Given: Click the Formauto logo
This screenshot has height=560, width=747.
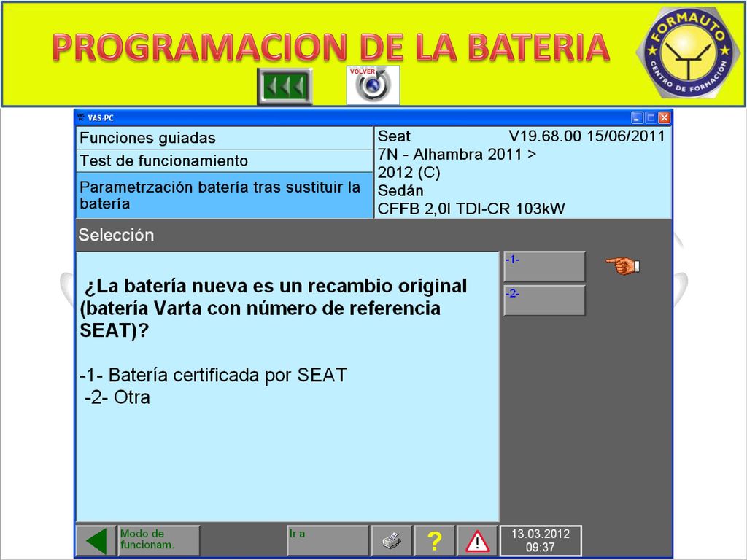Looking at the screenshot, I should 688,52.
